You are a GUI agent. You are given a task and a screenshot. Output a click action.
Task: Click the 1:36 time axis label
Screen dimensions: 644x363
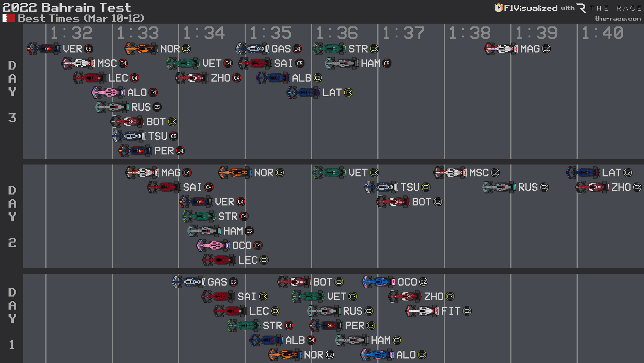[337, 33]
